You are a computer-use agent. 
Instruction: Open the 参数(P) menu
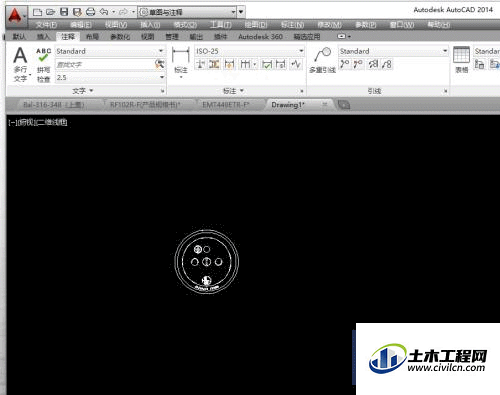[366, 25]
